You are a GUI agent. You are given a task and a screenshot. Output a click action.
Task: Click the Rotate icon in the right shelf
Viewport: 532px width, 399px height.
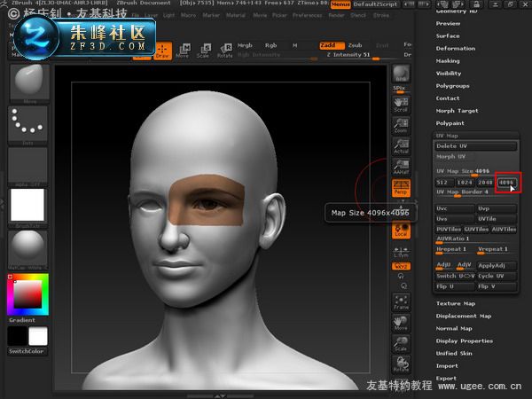pyautogui.click(x=401, y=364)
